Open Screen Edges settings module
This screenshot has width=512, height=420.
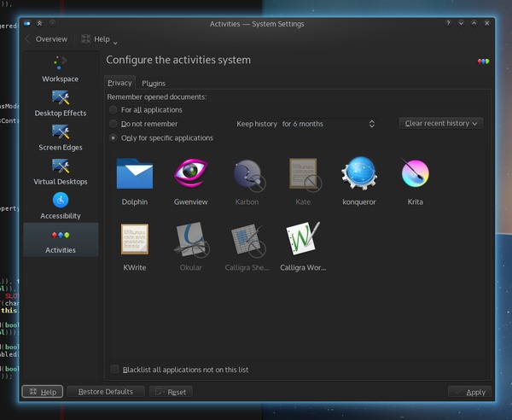tap(61, 137)
